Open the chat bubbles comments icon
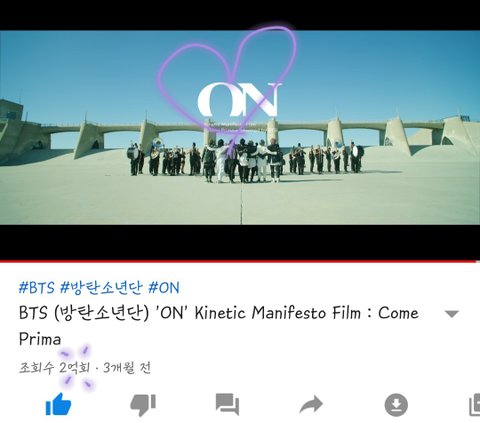Viewport: 480px width, 423px height. coord(227,404)
